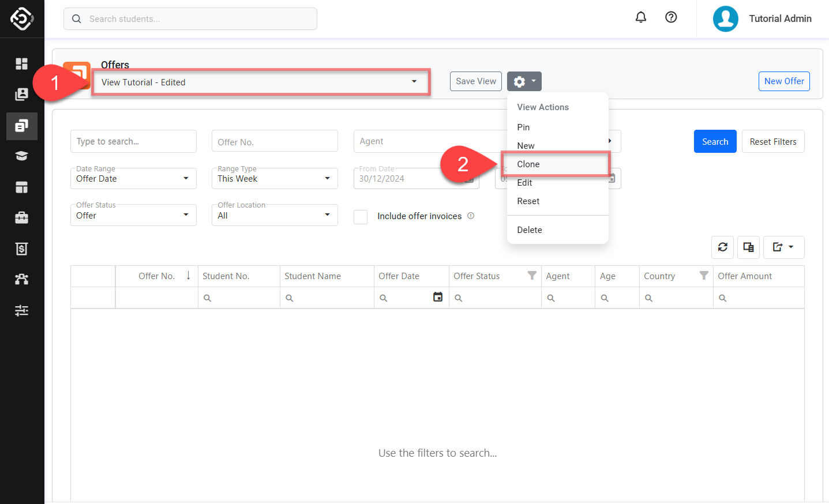Click the Offer No. input field
The width and height of the screenshot is (829, 504).
tap(275, 141)
